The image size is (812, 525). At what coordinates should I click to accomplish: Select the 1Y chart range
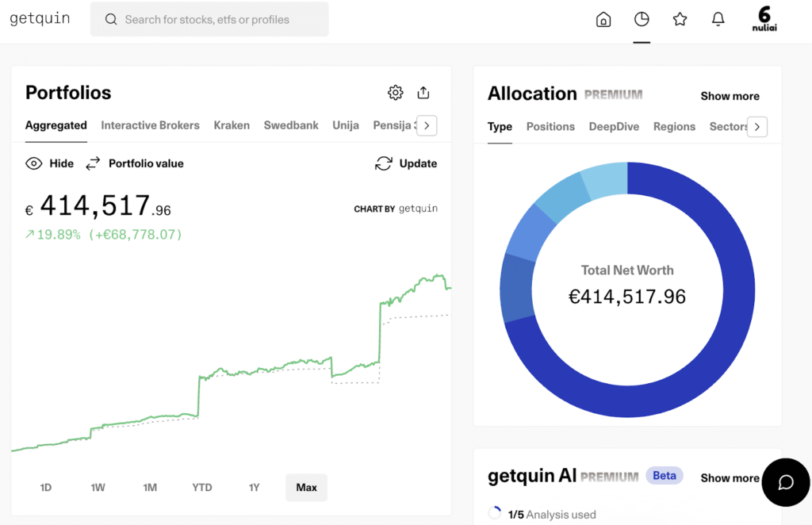tap(255, 487)
